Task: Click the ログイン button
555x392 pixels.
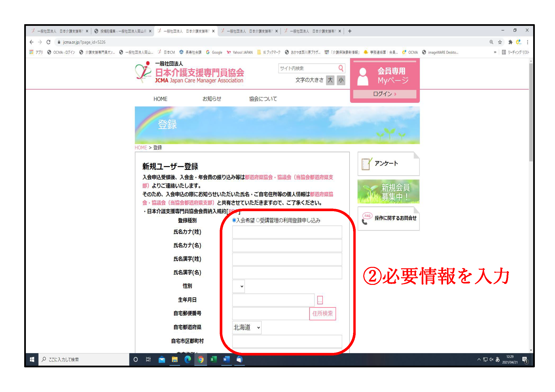Action: [x=384, y=94]
